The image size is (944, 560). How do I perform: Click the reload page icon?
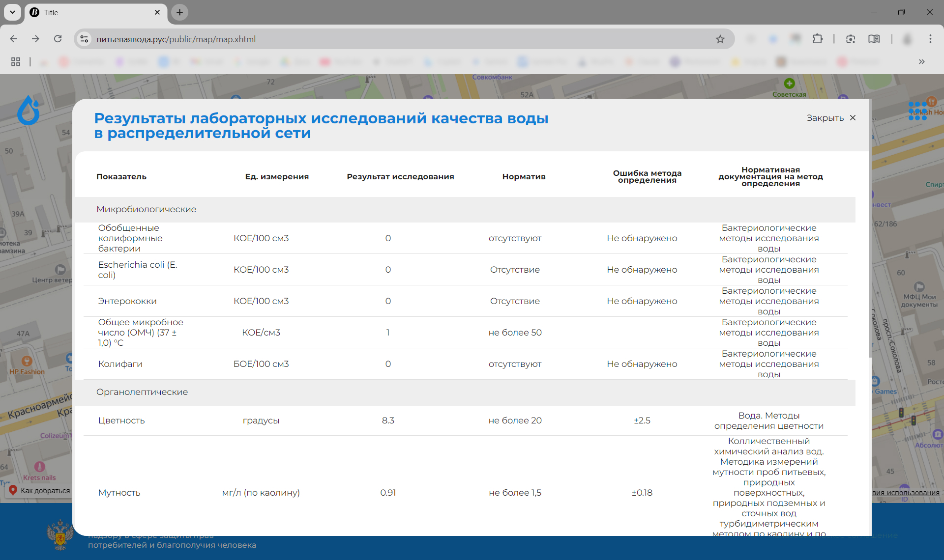tap(59, 39)
